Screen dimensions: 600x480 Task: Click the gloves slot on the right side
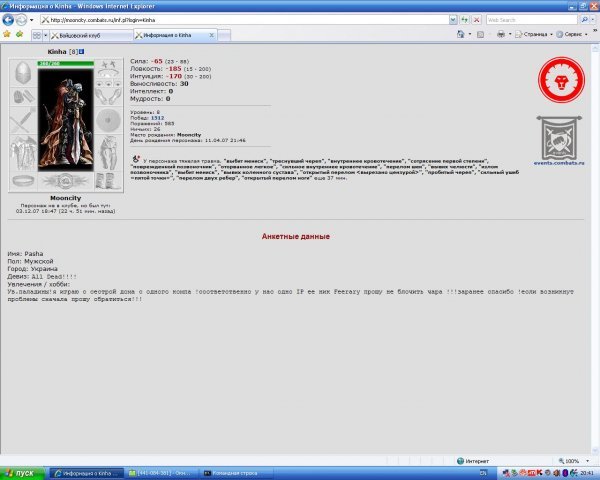click(x=109, y=96)
